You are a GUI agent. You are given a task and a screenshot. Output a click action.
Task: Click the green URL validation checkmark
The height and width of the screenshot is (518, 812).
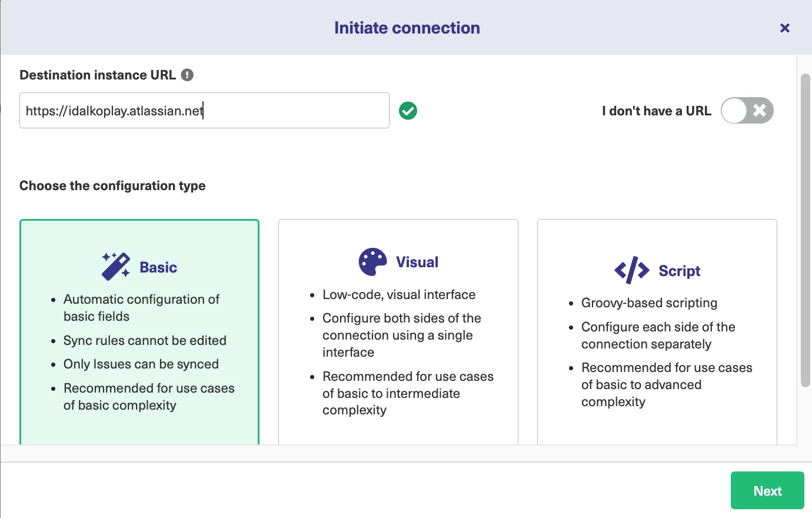click(x=408, y=111)
